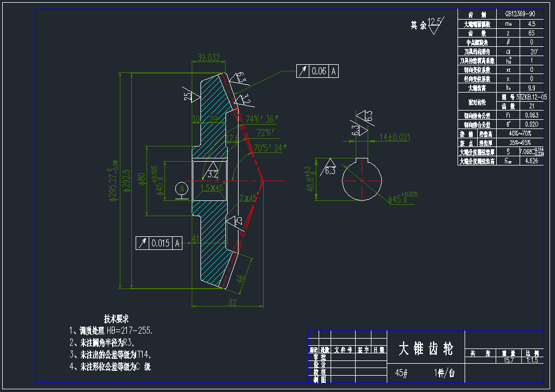Click the 14±0.021 keyway width dimension

click(395, 137)
